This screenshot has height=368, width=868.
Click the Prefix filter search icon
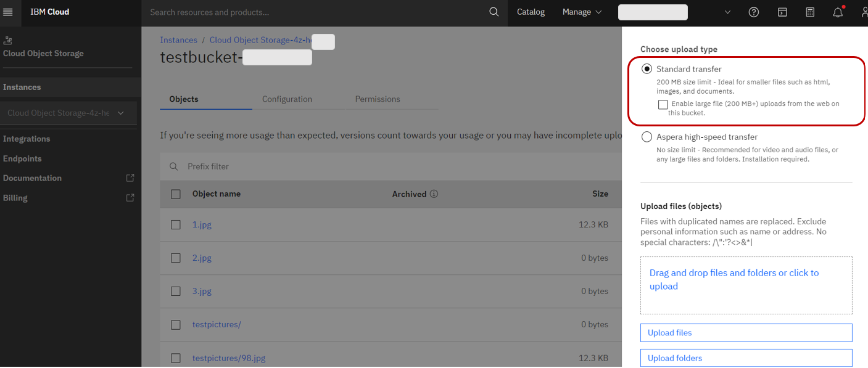coord(175,166)
